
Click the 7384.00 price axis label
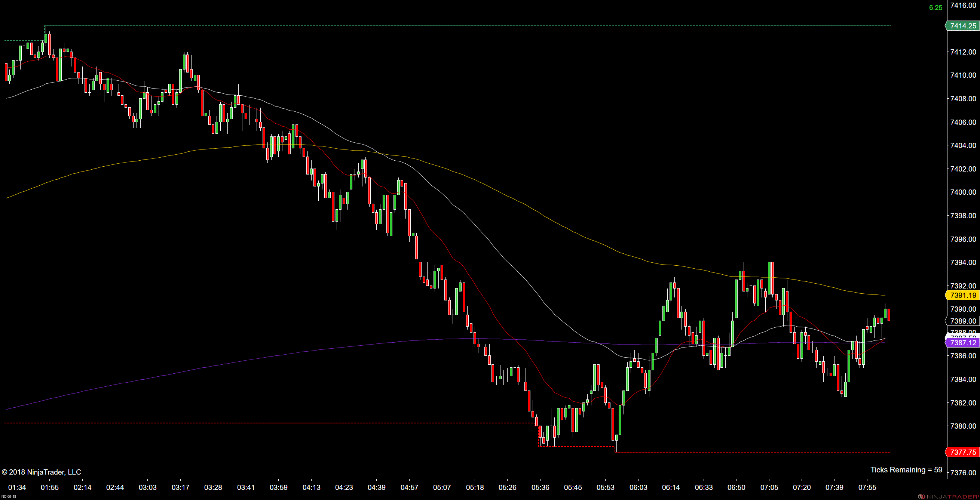963,380
